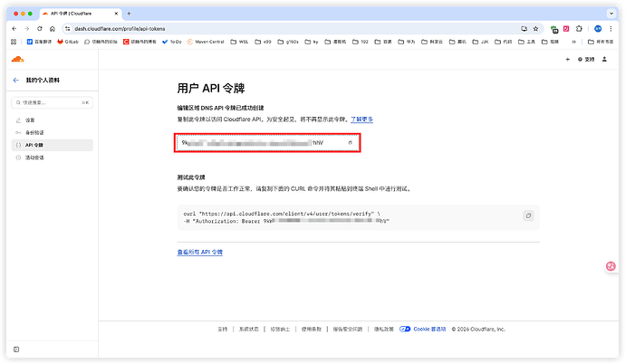Open the user account icon in header
The height and width of the screenshot is (364, 625).
606,59
